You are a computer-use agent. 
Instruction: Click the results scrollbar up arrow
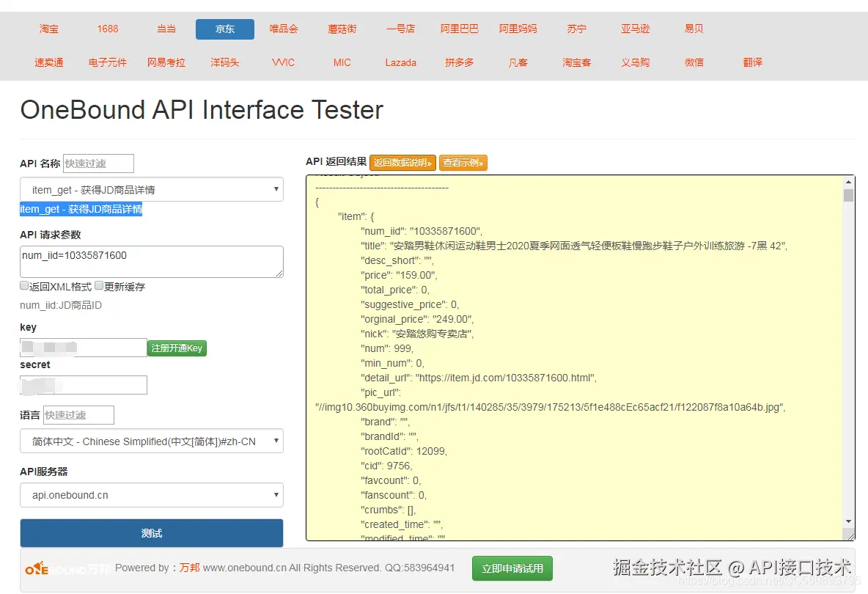coord(848,181)
